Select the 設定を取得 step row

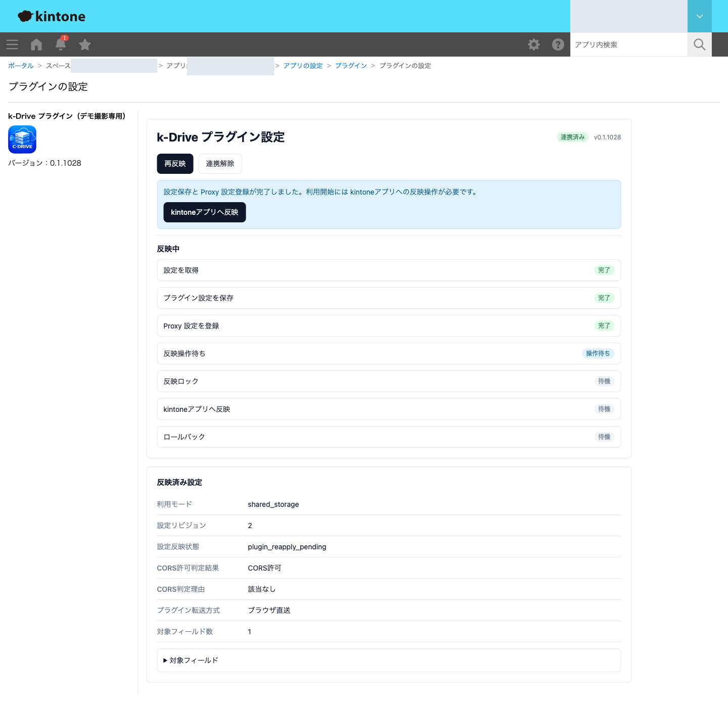coord(389,270)
